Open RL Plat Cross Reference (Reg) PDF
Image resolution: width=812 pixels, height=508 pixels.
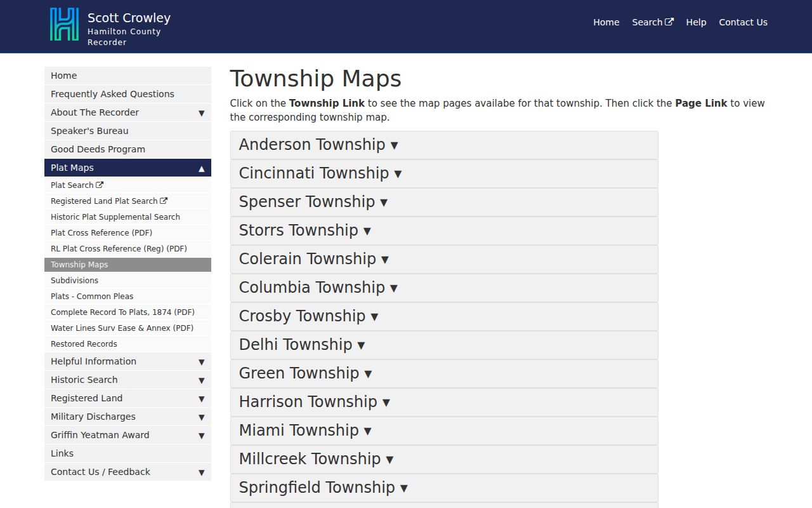coord(128,249)
